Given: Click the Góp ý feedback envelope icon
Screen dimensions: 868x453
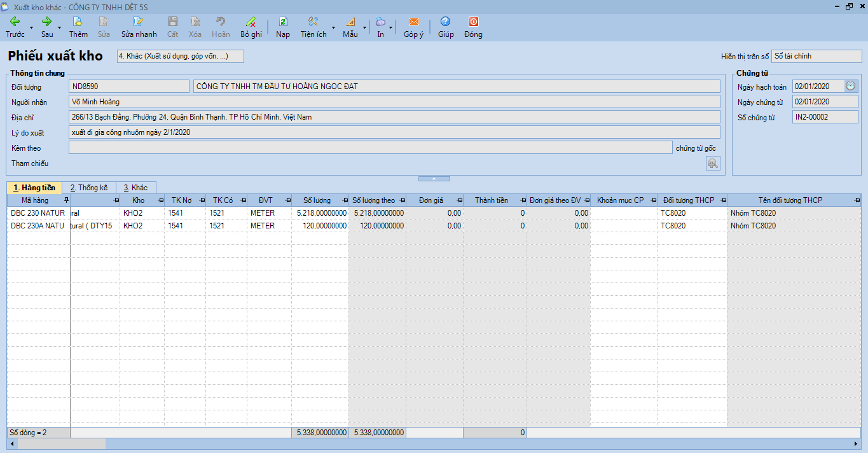Looking at the screenshot, I should click(x=414, y=27).
